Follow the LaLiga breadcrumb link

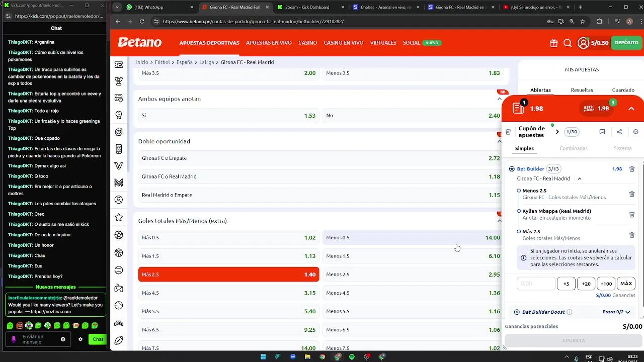click(207, 62)
